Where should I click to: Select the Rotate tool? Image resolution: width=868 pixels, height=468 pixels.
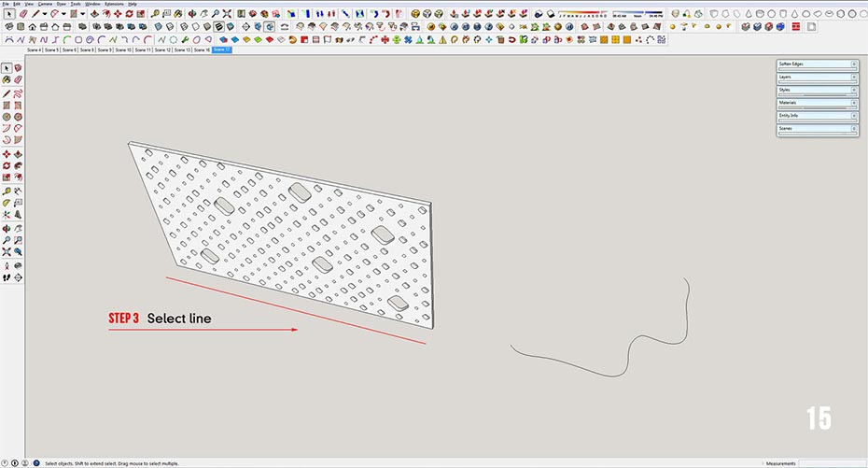coord(7,165)
